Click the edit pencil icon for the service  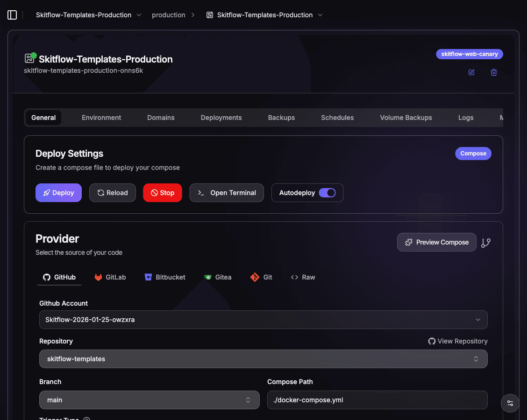(x=471, y=72)
